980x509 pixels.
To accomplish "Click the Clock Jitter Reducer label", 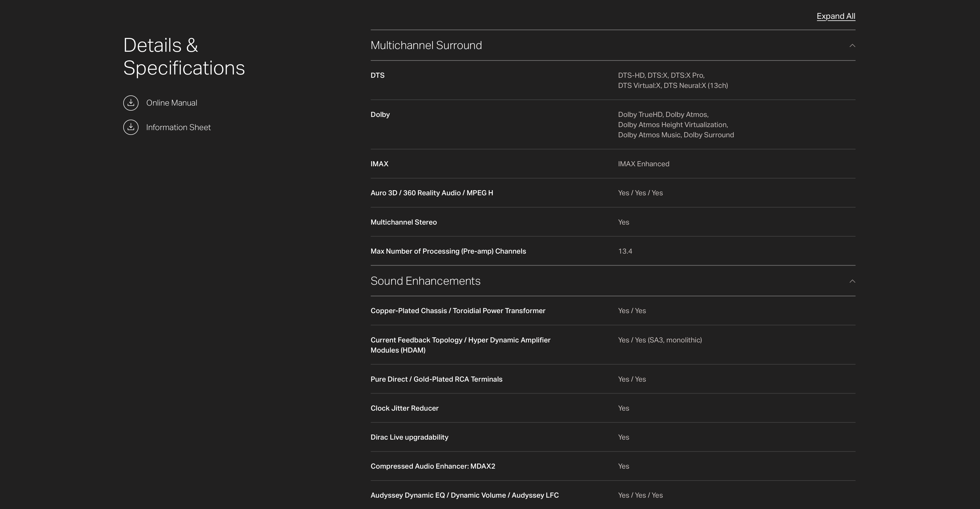I will point(404,408).
